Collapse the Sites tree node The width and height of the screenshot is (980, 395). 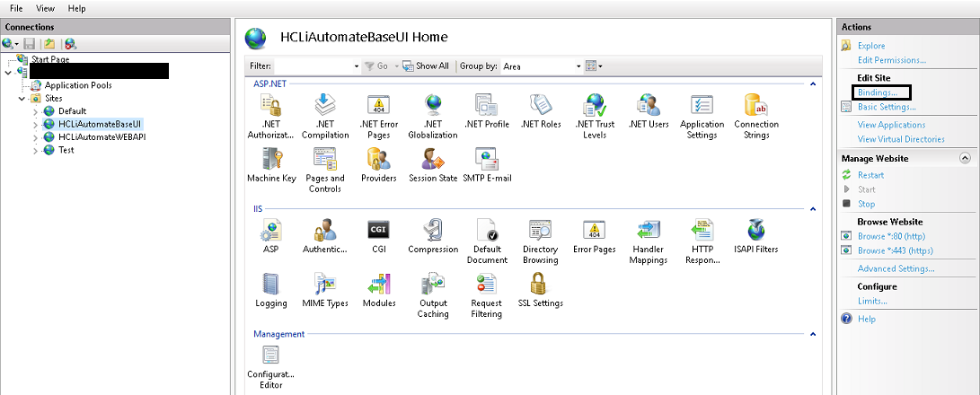22,98
